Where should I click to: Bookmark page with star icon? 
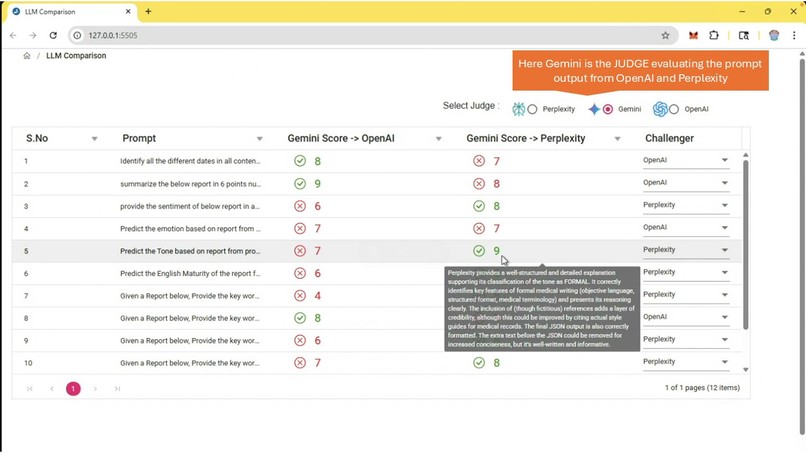pos(665,35)
